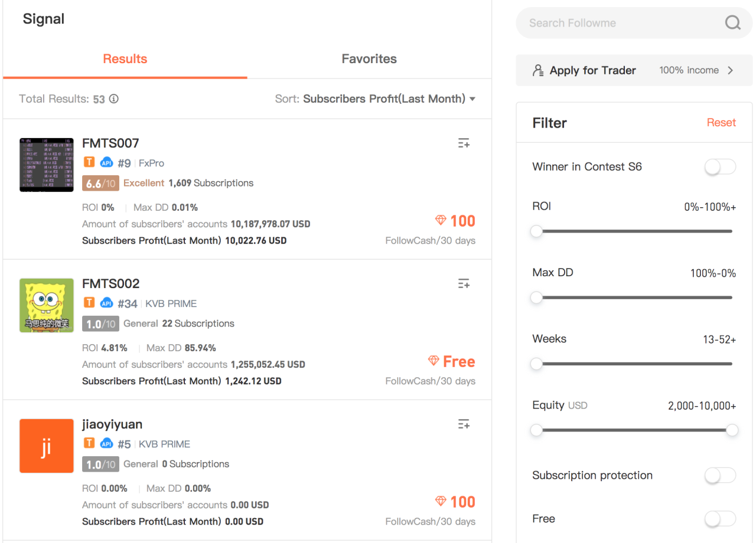
Task: Turn on the Free filter switch
Action: (720, 519)
